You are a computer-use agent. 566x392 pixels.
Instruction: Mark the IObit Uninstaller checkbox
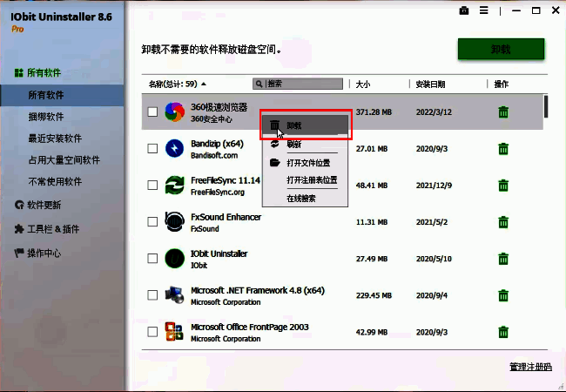tap(152, 259)
